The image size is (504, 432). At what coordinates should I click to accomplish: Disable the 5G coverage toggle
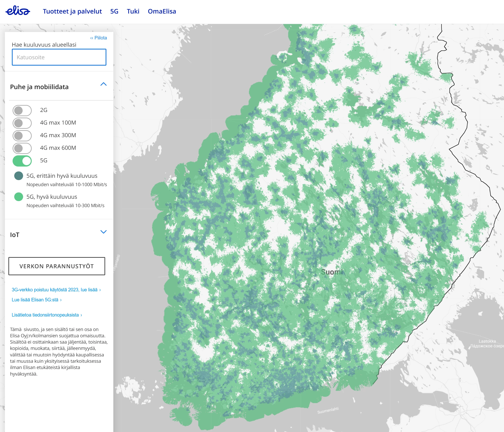pyautogui.click(x=22, y=161)
